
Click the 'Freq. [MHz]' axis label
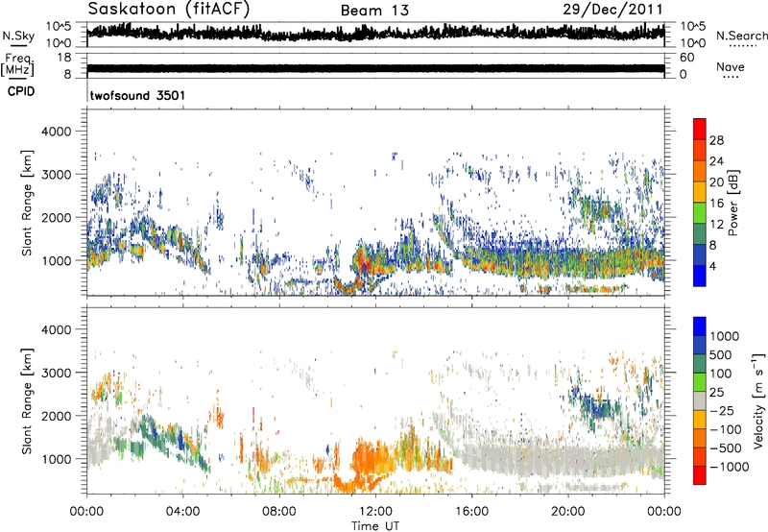click(17, 64)
